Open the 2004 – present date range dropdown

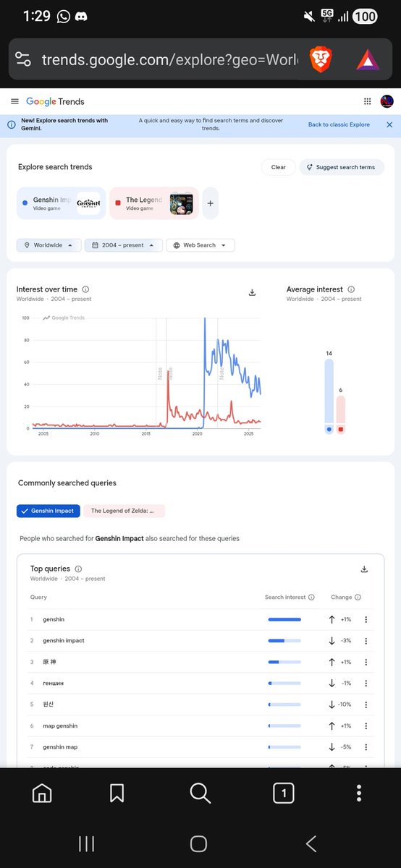coord(123,245)
